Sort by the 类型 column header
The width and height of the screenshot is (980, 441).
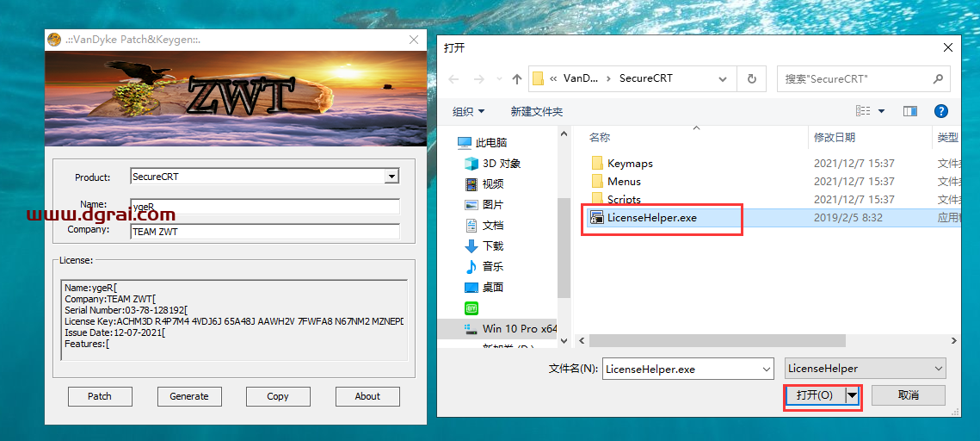click(947, 137)
